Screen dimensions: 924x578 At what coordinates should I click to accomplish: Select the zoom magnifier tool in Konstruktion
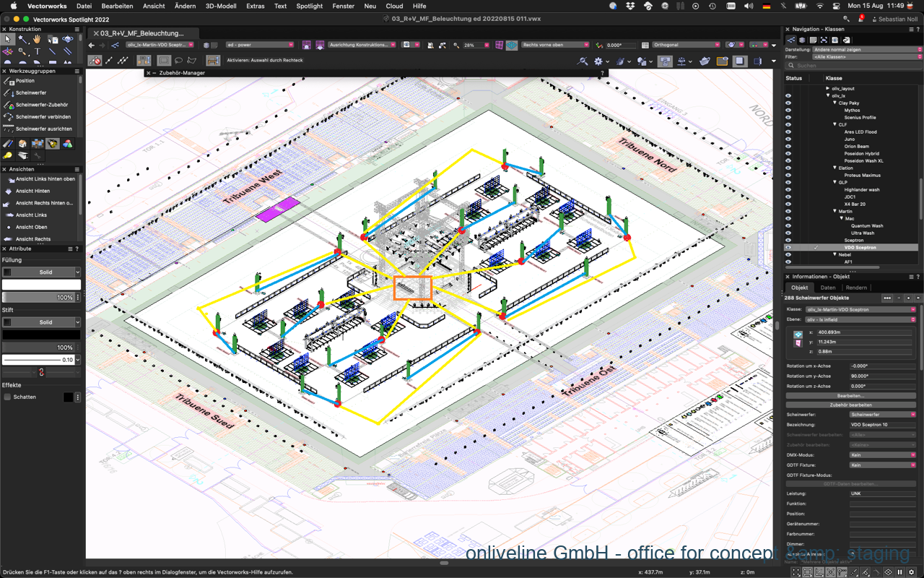pos(22,51)
